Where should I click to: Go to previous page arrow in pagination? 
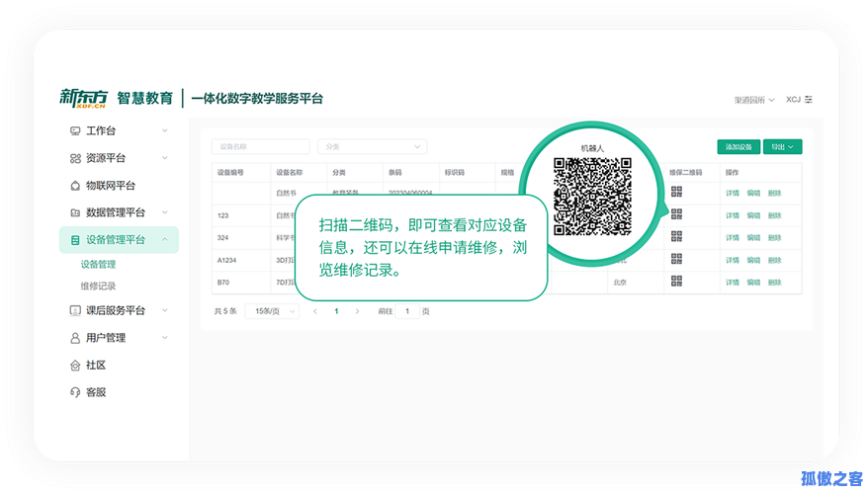tap(315, 311)
